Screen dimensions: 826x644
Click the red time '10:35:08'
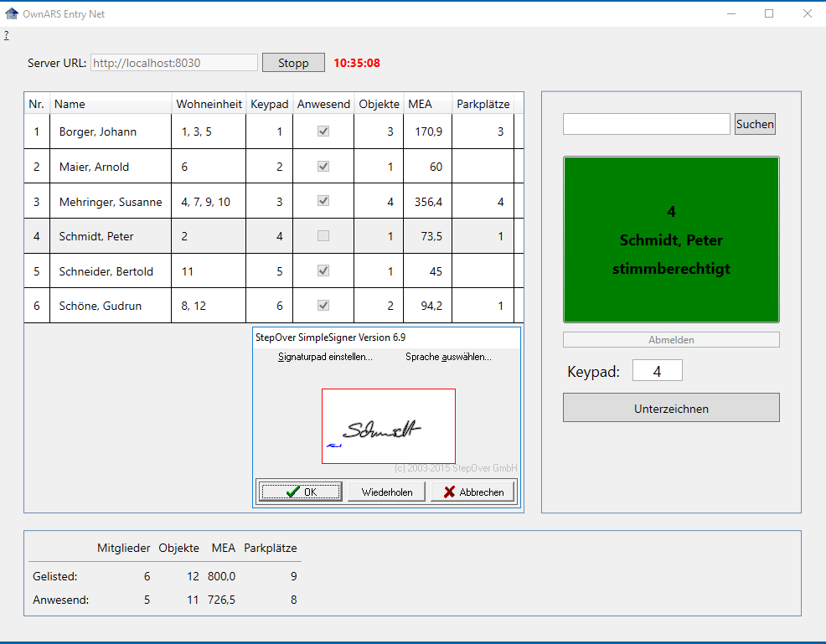357,63
